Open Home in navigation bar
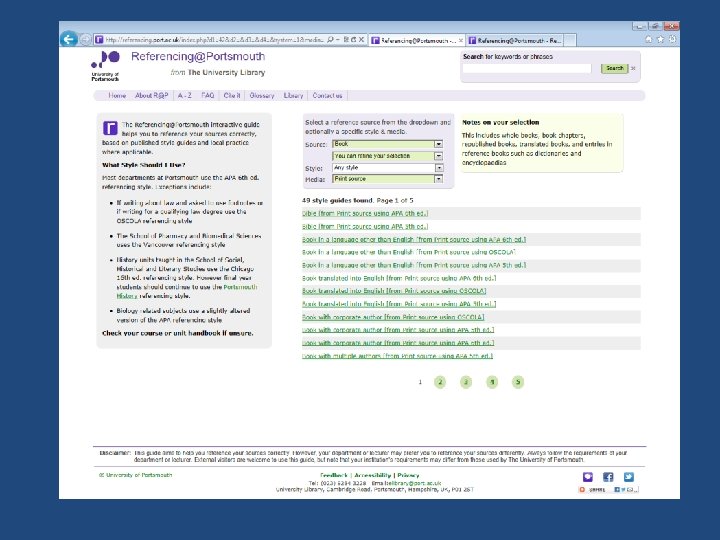 pos(117,96)
